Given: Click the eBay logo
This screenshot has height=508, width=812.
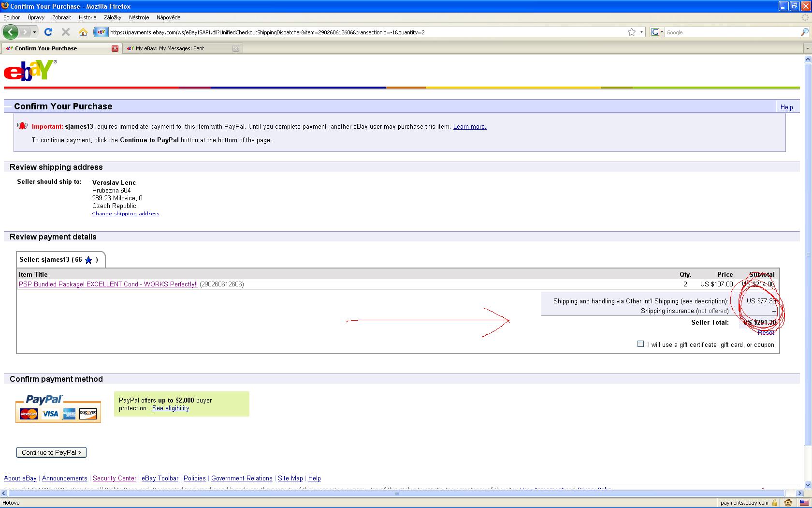Looking at the screenshot, I should pos(30,70).
